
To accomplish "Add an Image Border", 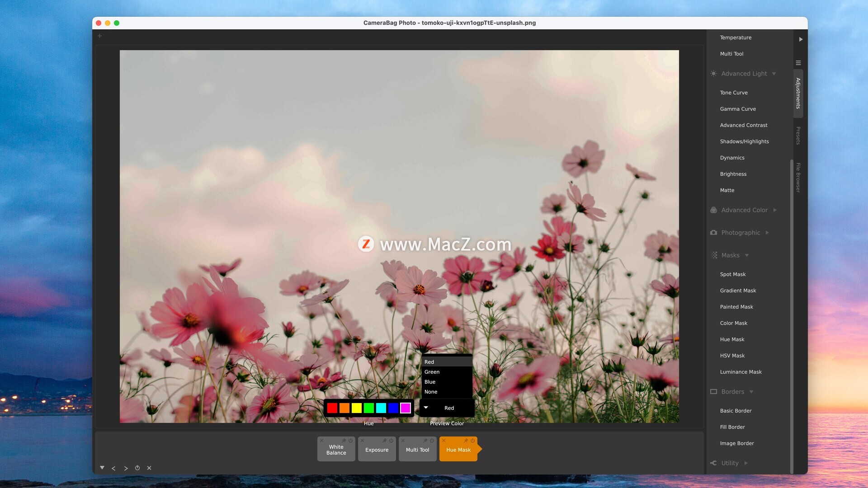I will click(737, 443).
